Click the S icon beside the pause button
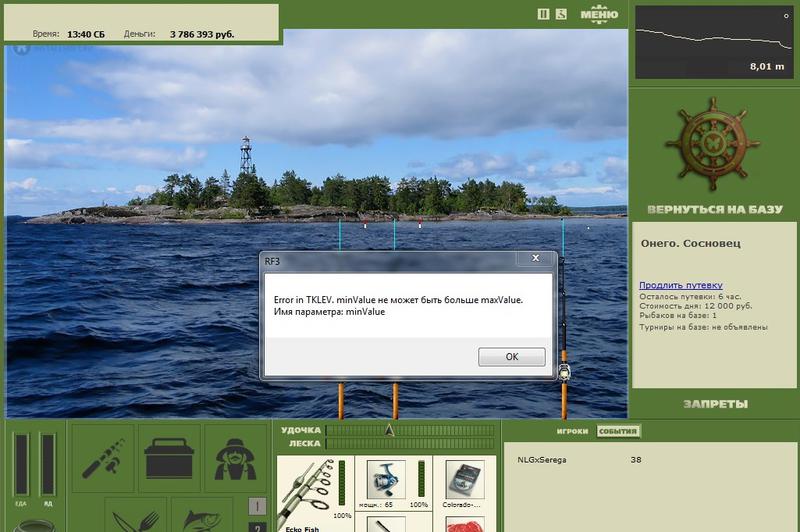The image size is (800, 532). [x=561, y=14]
